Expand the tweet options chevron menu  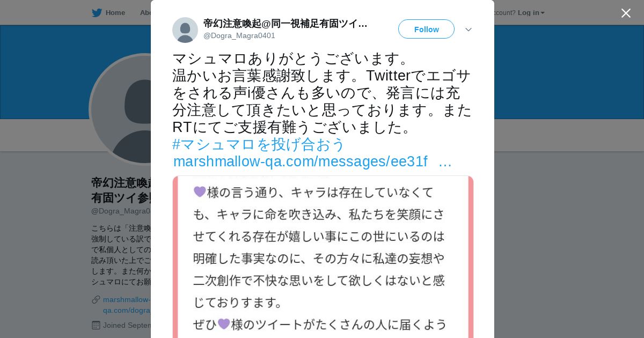468,30
